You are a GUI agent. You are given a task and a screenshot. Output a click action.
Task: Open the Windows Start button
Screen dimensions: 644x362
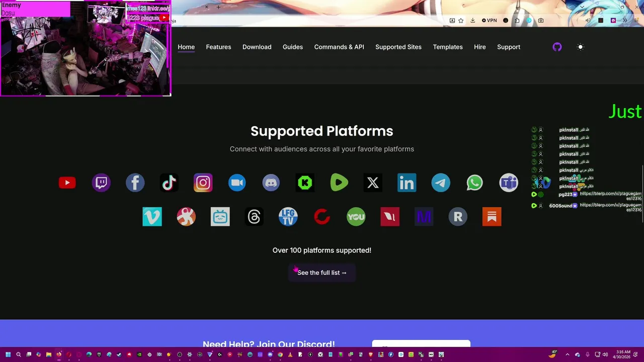[9, 354]
